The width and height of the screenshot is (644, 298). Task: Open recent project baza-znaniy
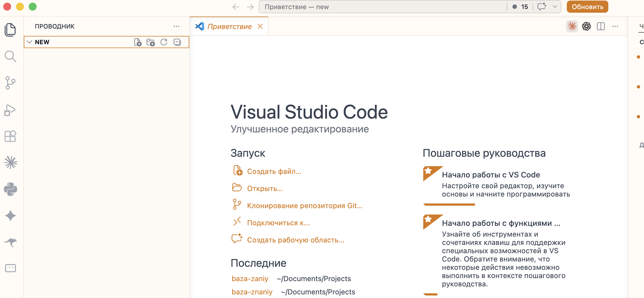click(252, 292)
